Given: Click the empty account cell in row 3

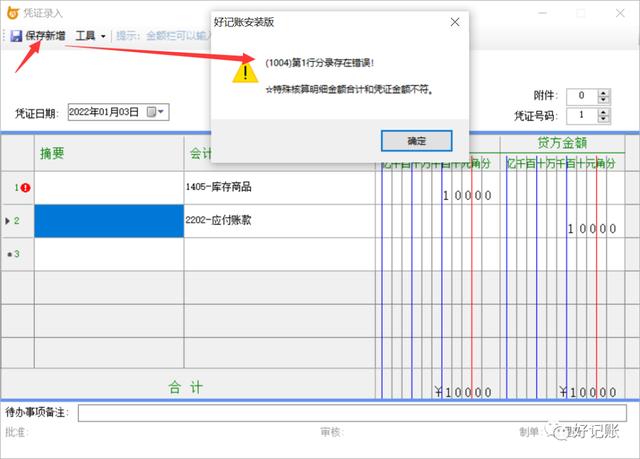Looking at the screenshot, I should point(280,254).
